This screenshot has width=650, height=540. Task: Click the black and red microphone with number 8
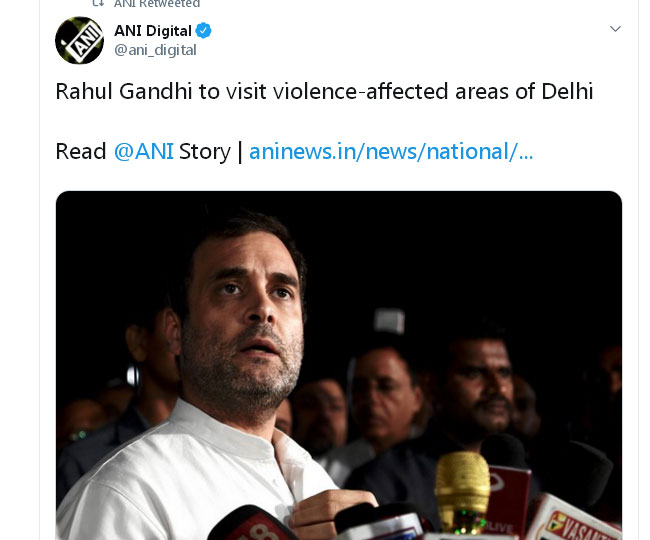(252, 524)
